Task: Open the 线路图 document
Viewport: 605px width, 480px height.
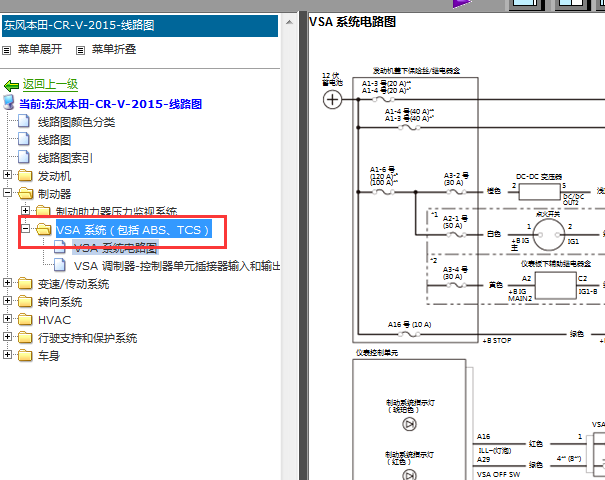Action: coord(54,140)
